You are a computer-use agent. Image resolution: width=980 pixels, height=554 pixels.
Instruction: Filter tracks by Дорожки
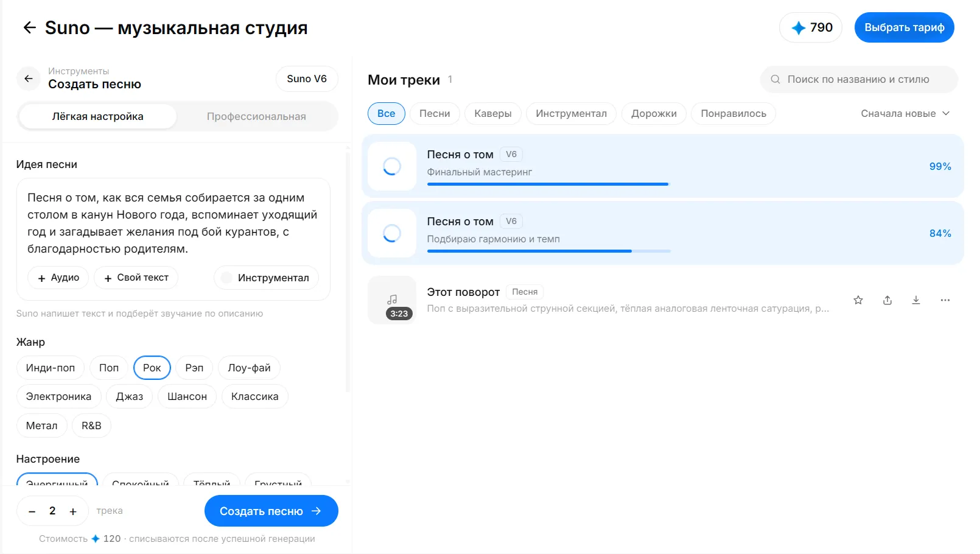654,113
